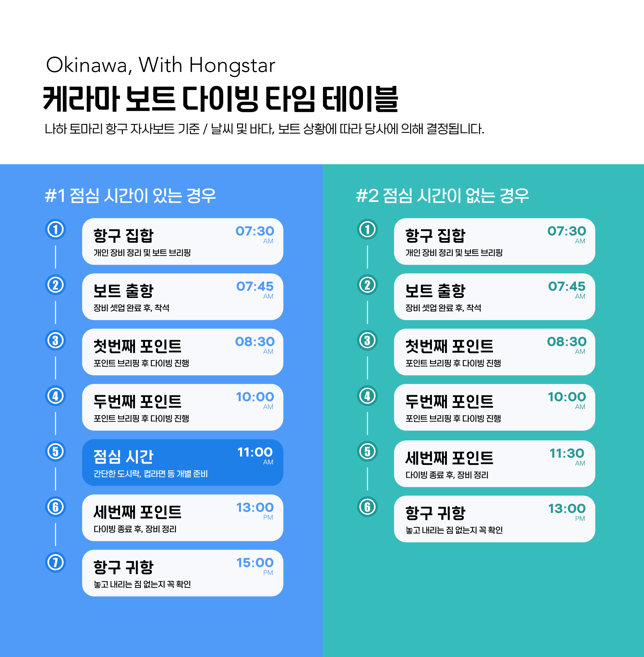The width and height of the screenshot is (644, 657).
Task: Click step 3 circle in teal column
Action: click(367, 340)
